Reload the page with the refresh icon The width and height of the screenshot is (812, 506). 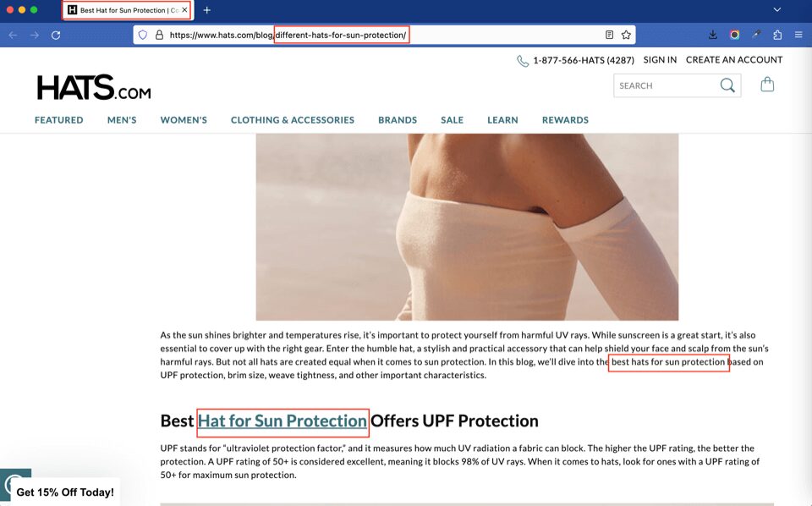[x=56, y=35]
